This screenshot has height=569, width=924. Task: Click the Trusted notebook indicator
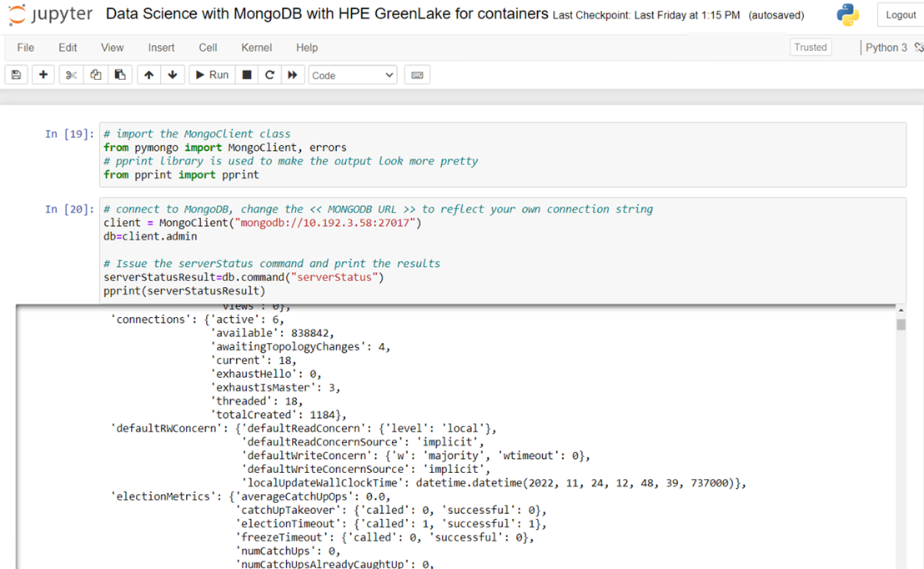click(811, 48)
